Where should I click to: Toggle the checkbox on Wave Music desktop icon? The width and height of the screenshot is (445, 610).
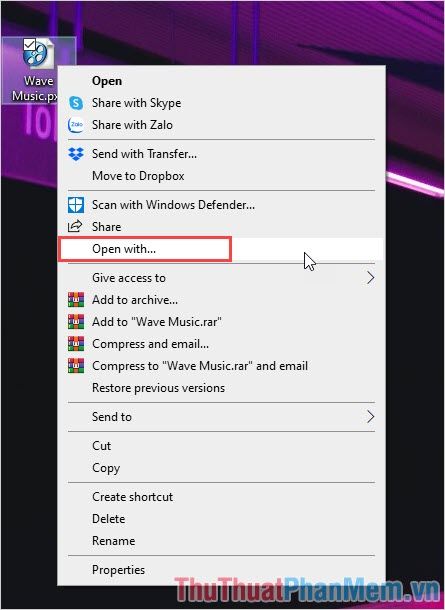pos(29,44)
